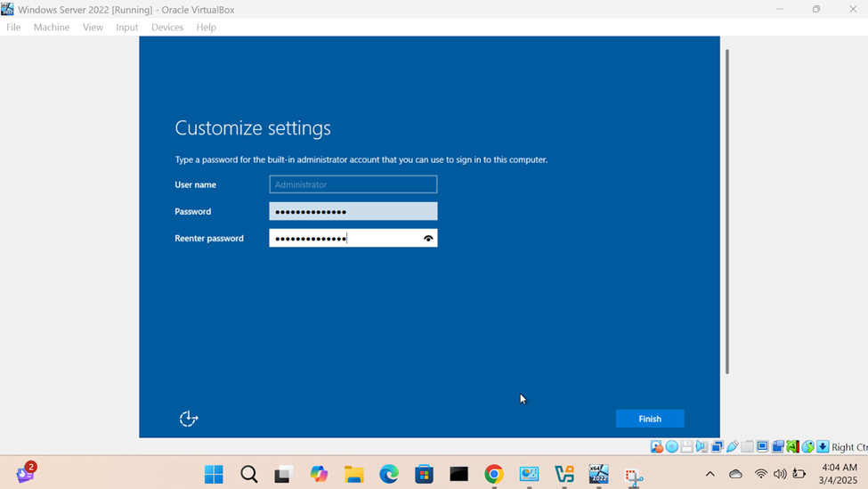
Task: Open File Explorer from the taskbar
Action: pos(353,474)
